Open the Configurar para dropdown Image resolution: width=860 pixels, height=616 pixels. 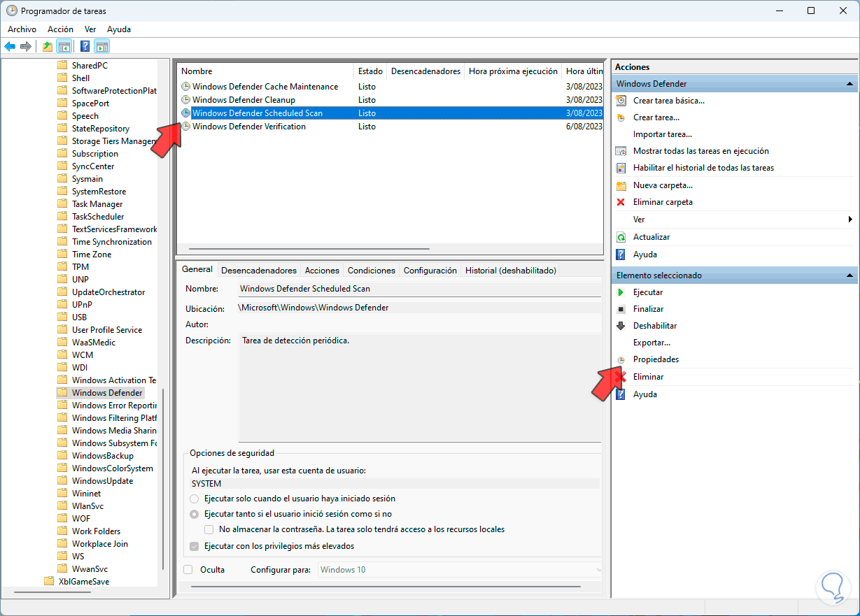click(x=460, y=570)
